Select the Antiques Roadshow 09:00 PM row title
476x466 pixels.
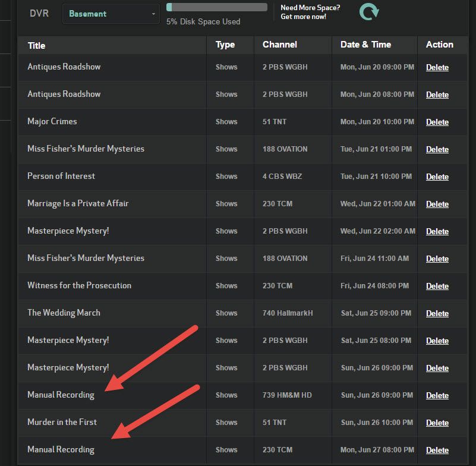click(x=64, y=67)
